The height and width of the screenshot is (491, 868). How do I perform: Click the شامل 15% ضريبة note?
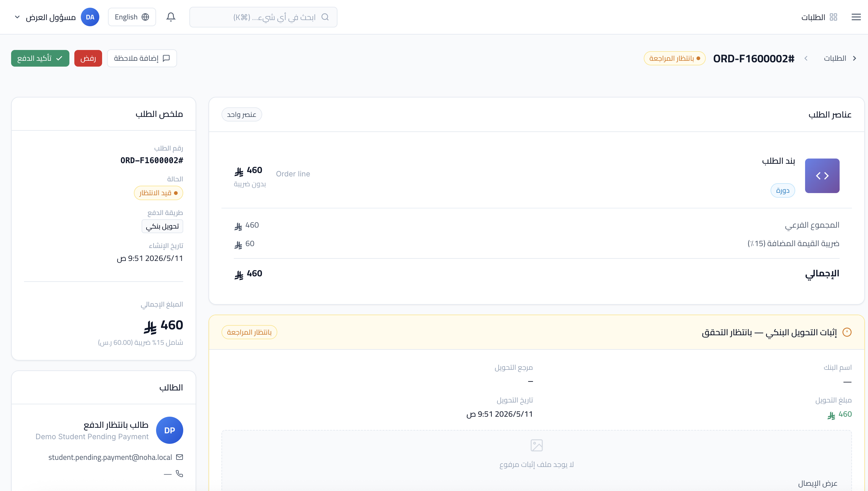[x=140, y=342]
